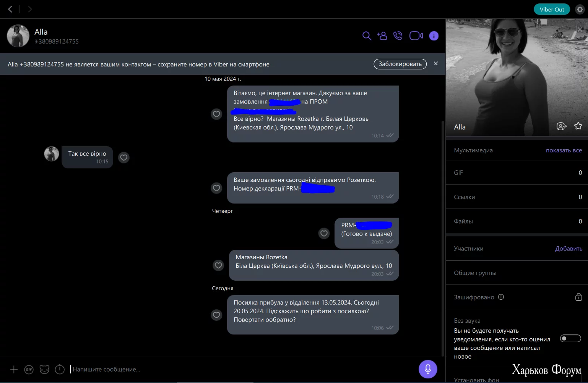
Task: Toggle the 'Без звука' mute switch
Action: 570,338
